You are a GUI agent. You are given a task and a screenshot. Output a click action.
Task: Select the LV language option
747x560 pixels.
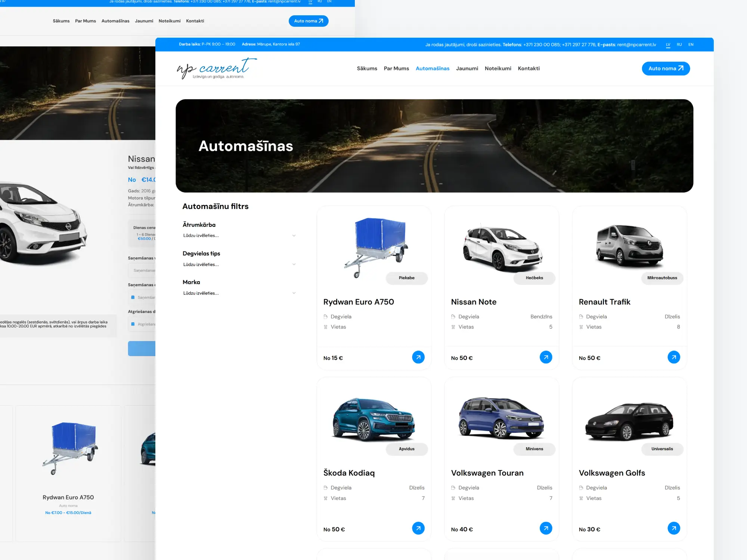(667, 44)
